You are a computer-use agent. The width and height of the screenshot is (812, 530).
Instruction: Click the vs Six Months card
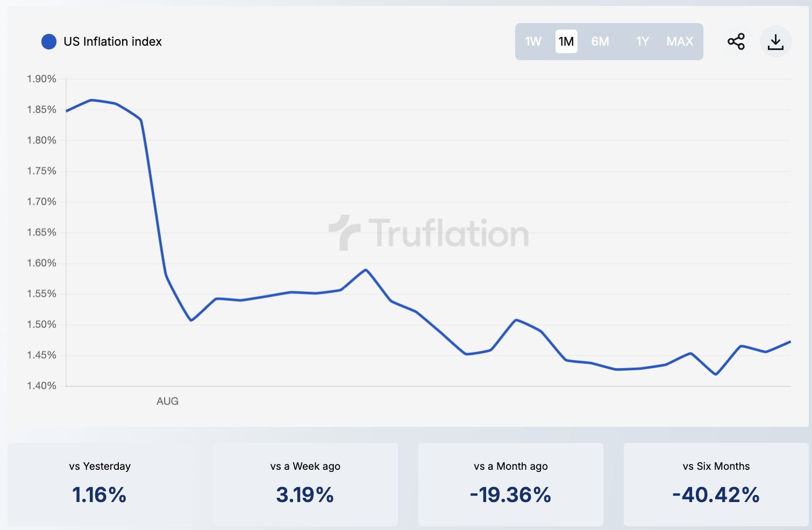coord(716,484)
